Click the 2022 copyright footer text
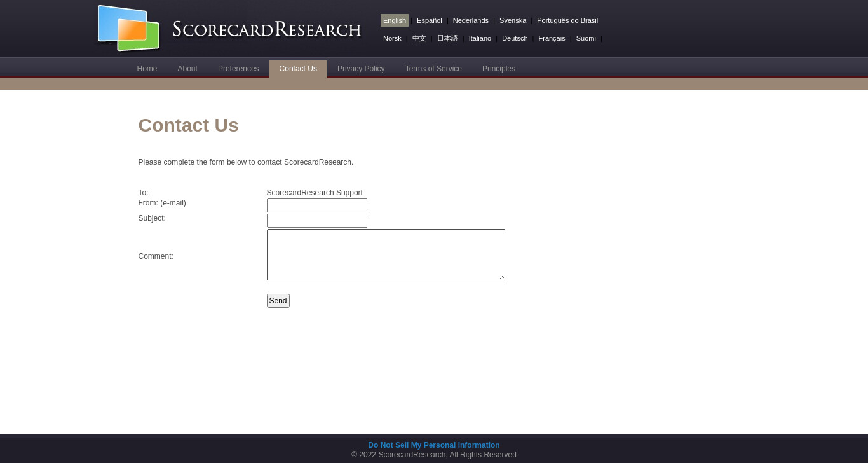868x463 pixels. 434,455
